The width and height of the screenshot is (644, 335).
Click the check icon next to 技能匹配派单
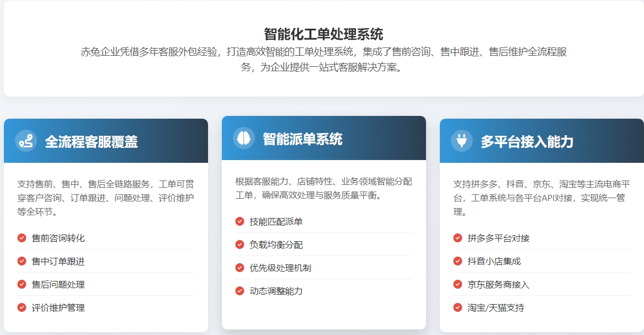pyautogui.click(x=240, y=221)
